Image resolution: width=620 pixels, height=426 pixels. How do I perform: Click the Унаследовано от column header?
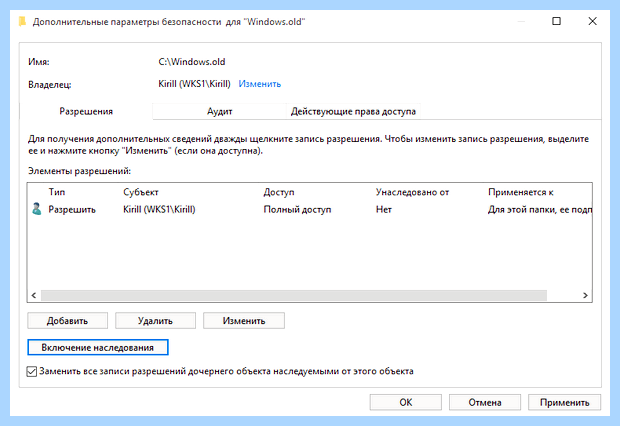[412, 192]
